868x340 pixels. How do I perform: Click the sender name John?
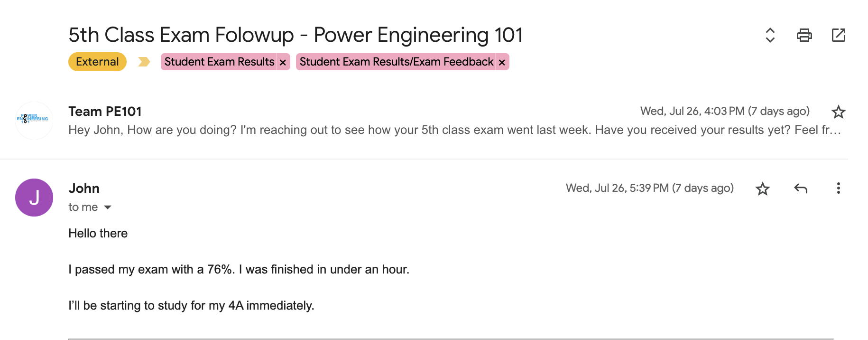point(84,189)
